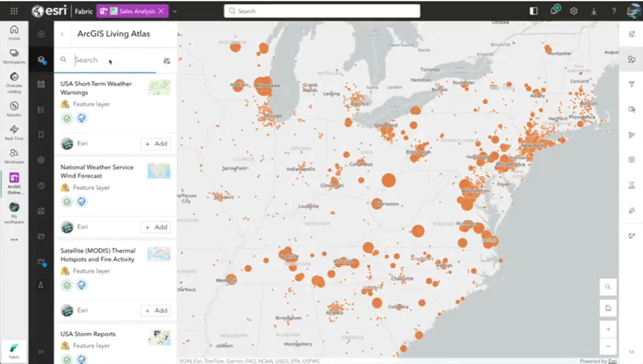643x364 pixels.
Task: Expand the open tabs dropdown chevron
Action: point(175,11)
